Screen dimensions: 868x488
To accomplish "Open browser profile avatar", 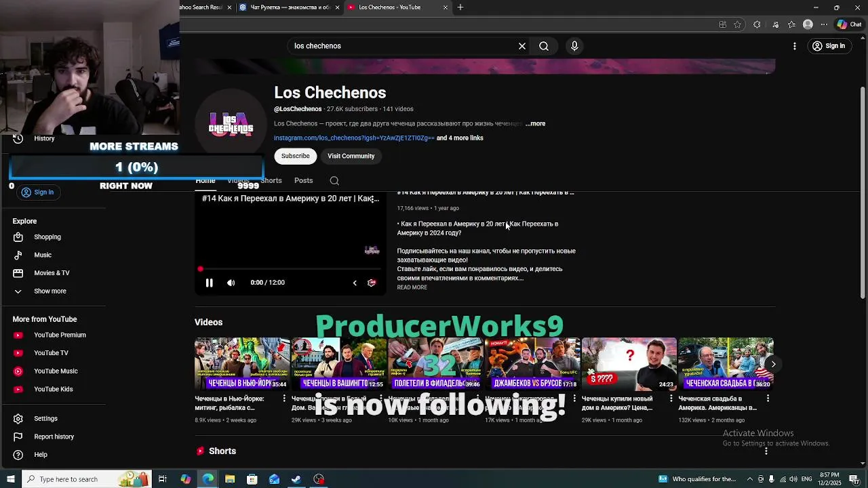I will point(808,24).
